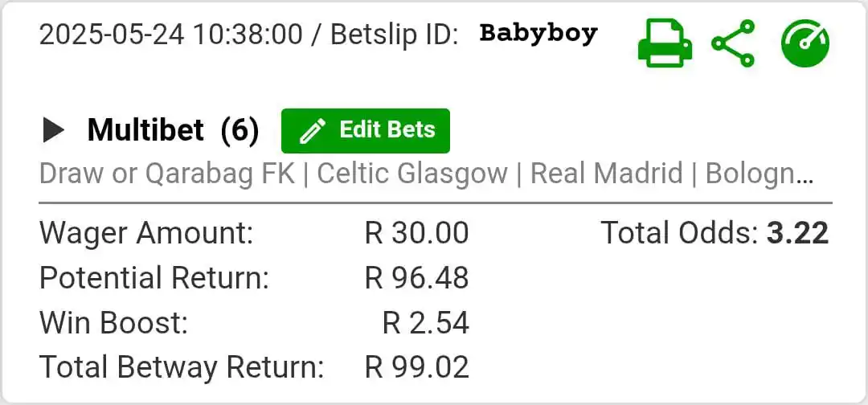The width and height of the screenshot is (868, 405).
Task: Click the Potential Return R 96.48 value
Action: [x=417, y=278]
